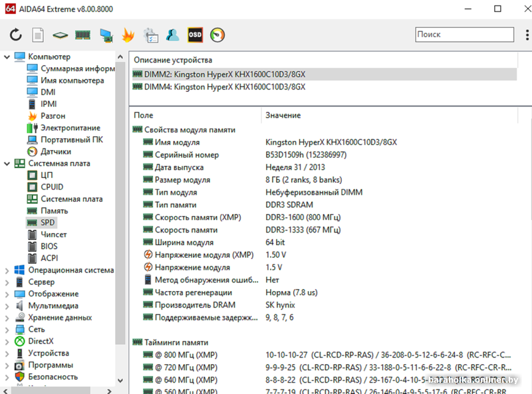Select Чипсет in the sidebar tree
This screenshot has width=532, height=394.
click(53, 235)
